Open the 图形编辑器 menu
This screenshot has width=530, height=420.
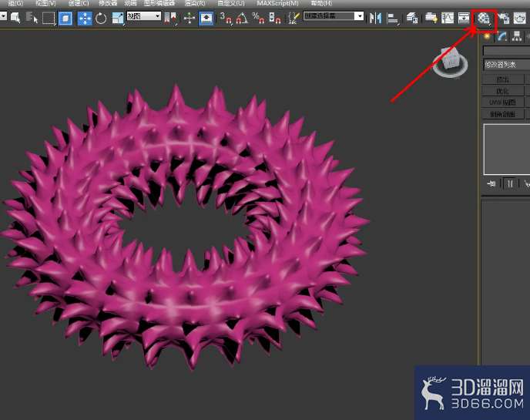pos(159,3)
